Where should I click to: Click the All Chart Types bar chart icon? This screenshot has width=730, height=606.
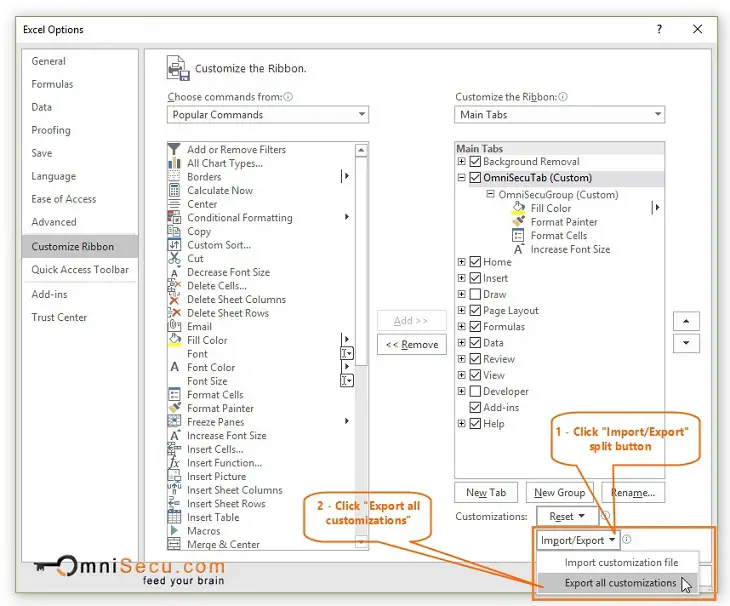174,163
